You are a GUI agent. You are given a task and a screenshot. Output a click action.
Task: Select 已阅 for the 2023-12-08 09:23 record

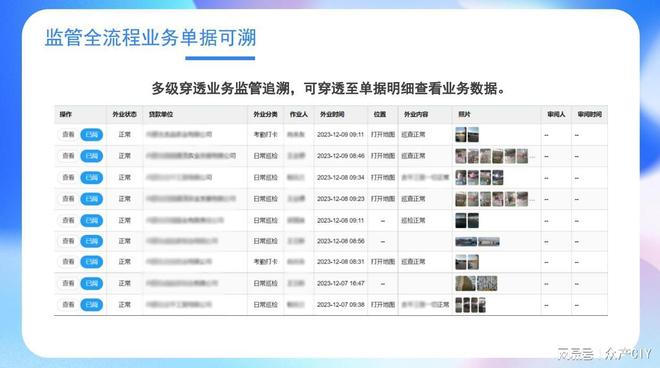tap(92, 199)
